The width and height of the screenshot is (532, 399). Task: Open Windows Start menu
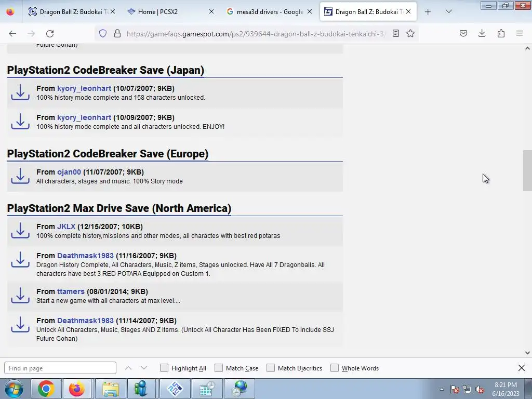[x=14, y=389]
